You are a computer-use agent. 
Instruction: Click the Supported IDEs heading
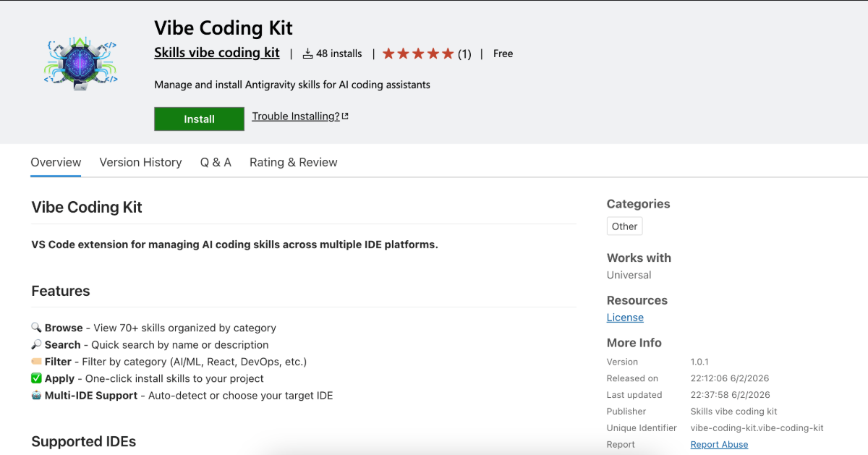pos(84,441)
